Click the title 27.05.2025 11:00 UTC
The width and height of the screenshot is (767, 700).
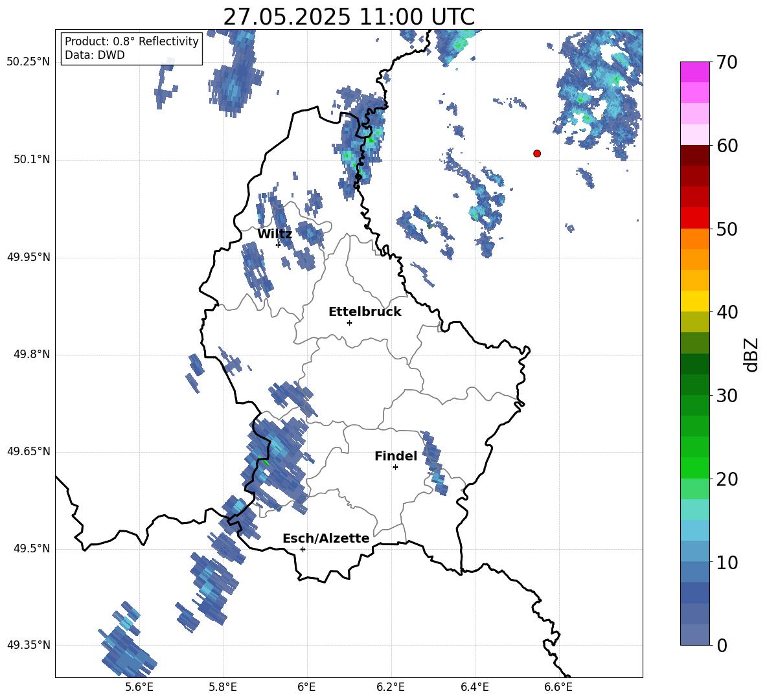[349, 17]
